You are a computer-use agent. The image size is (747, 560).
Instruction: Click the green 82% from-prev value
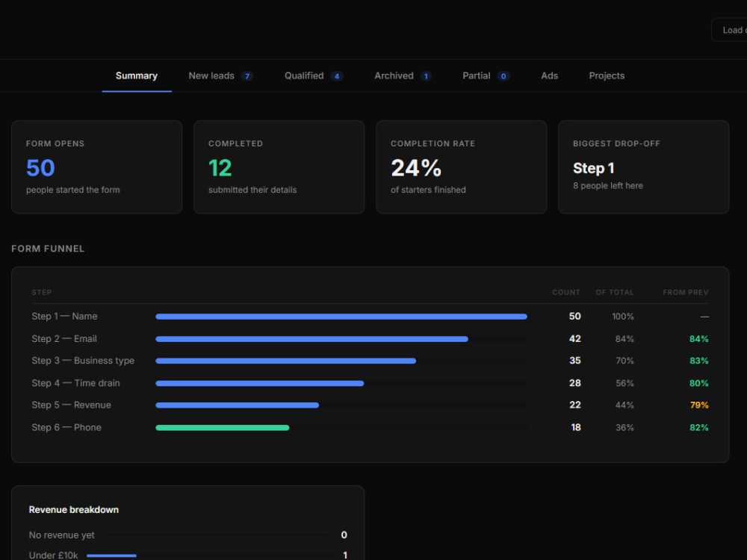pos(699,427)
